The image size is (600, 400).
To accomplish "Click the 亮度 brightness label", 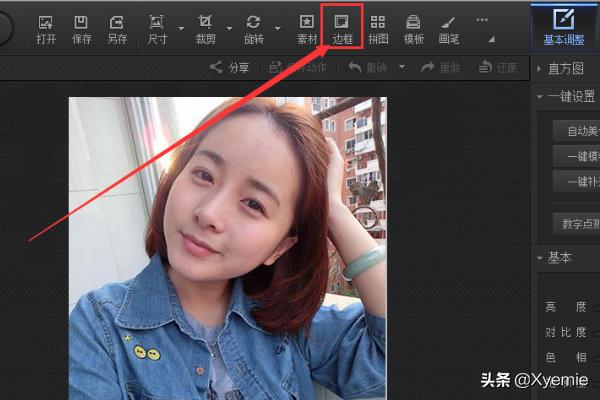I will (566, 307).
